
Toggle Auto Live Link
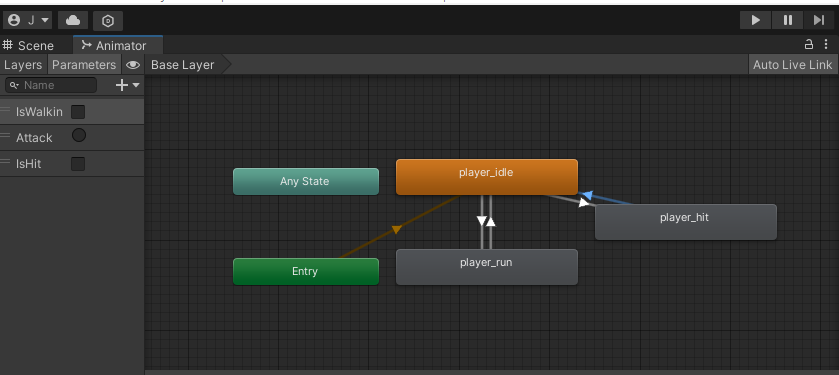click(793, 65)
